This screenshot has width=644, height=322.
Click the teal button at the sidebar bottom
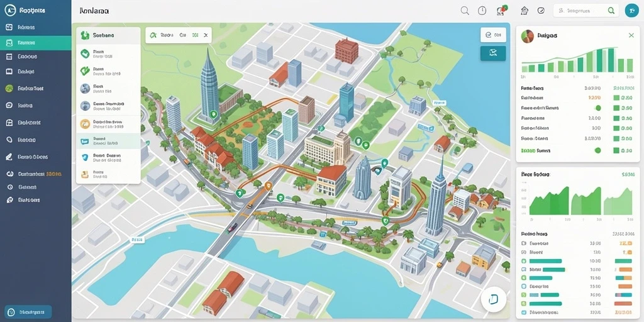click(28, 312)
